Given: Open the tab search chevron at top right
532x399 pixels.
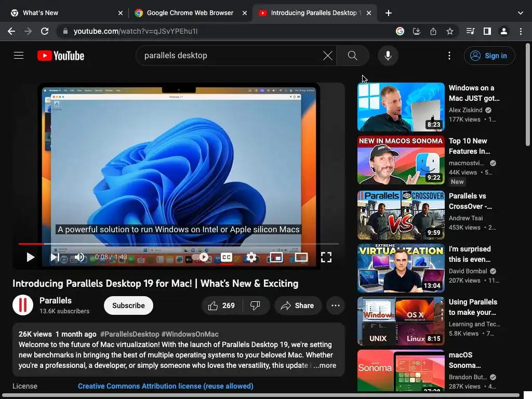Looking at the screenshot, I should point(521,13).
